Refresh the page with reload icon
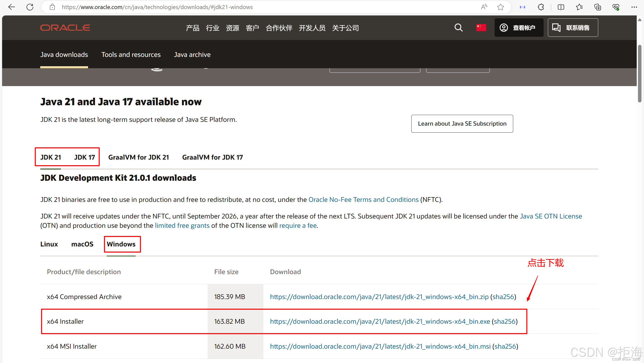 click(x=30, y=7)
